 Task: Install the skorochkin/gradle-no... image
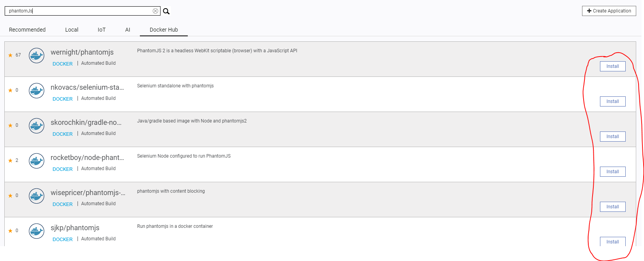(x=612, y=137)
